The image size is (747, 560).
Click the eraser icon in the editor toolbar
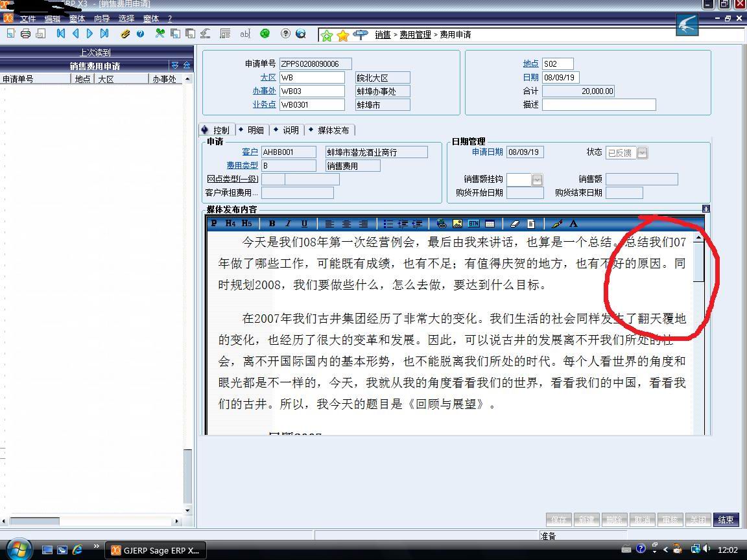pos(515,224)
